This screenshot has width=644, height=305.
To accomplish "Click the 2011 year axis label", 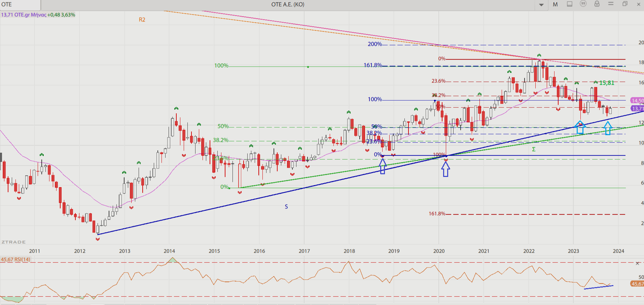I will click(x=35, y=251).
